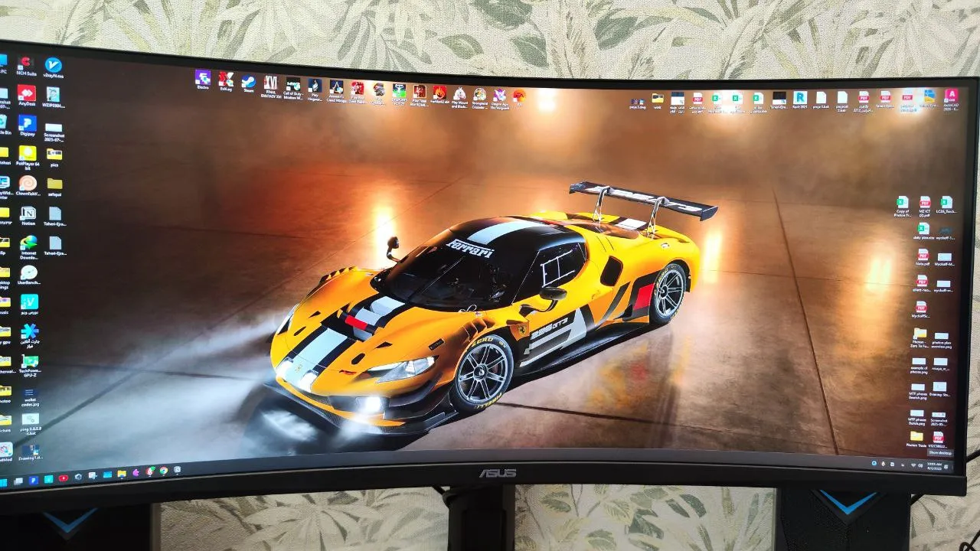The width and height of the screenshot is (980, 551).
Task: Select the NCH Suite desktop icon
Action: click(25, 64)
